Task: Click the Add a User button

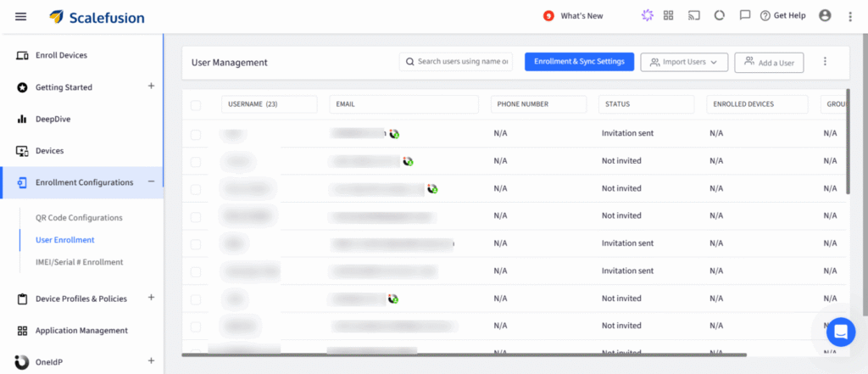Action: [769, 62]
